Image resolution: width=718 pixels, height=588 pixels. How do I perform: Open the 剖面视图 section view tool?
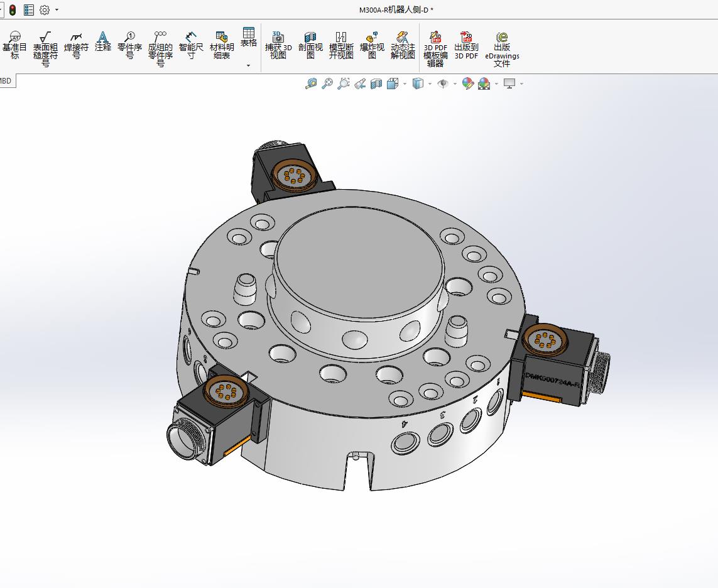point(310,45)
